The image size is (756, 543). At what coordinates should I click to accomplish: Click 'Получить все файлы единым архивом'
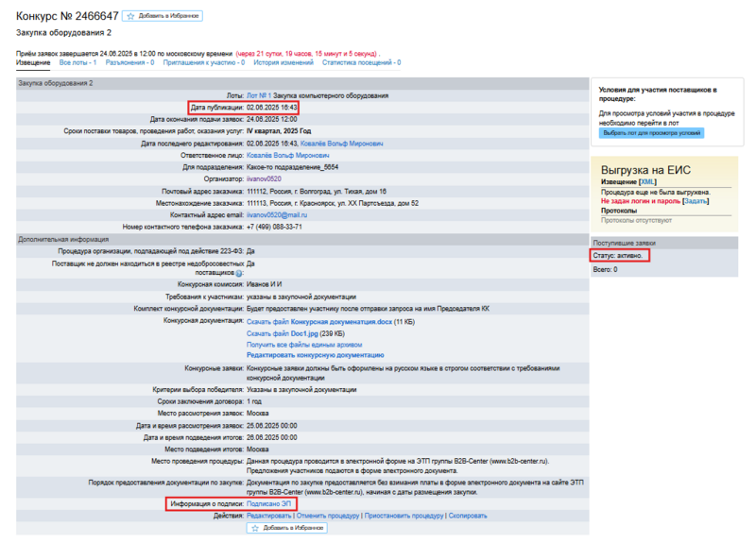click(303, 345)
